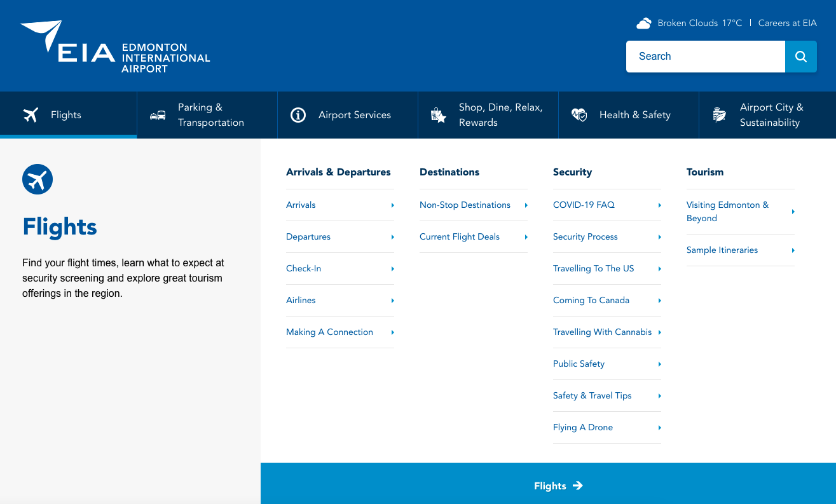This screenshot has width=836, height=504.
Task: Click the airplane icon in Flights tab
Action: pos(31,115)
